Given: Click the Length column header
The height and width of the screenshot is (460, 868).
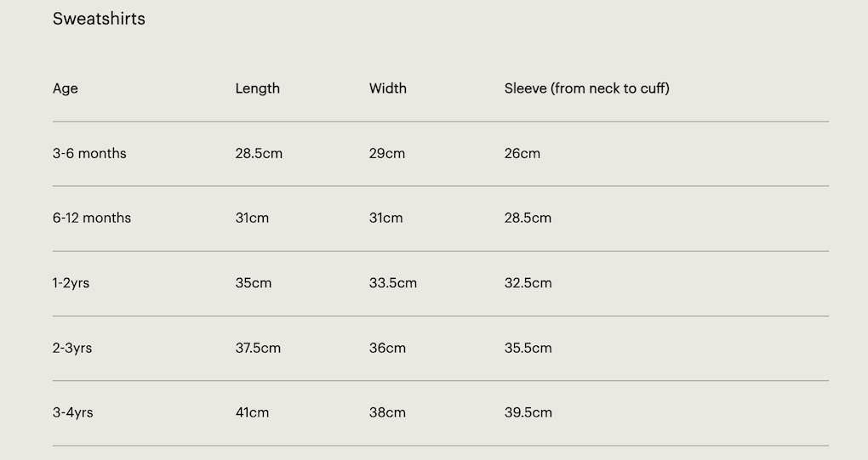Looking at the screenshot, I should click(257, 88).
